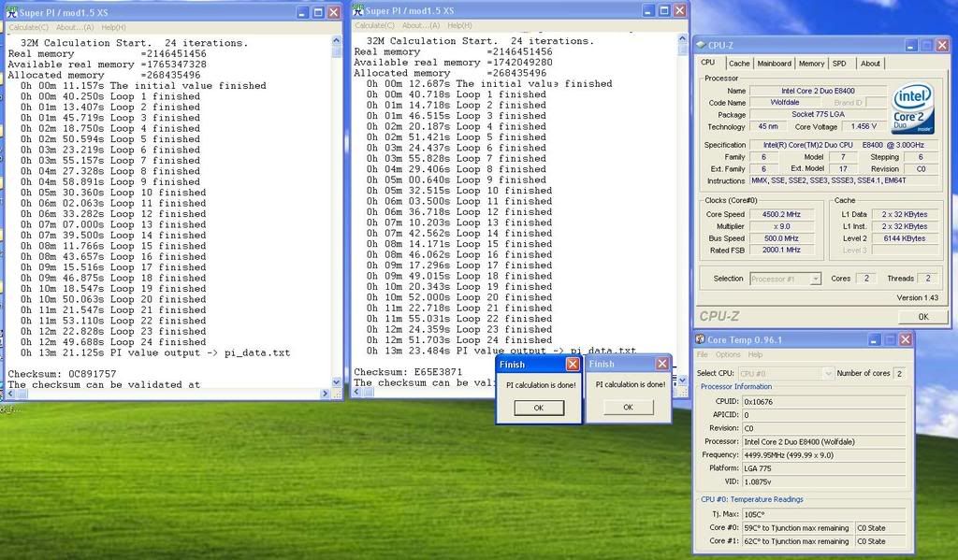Open the Options menu in Core Temp
958x560 pixels.
[728, 355]
